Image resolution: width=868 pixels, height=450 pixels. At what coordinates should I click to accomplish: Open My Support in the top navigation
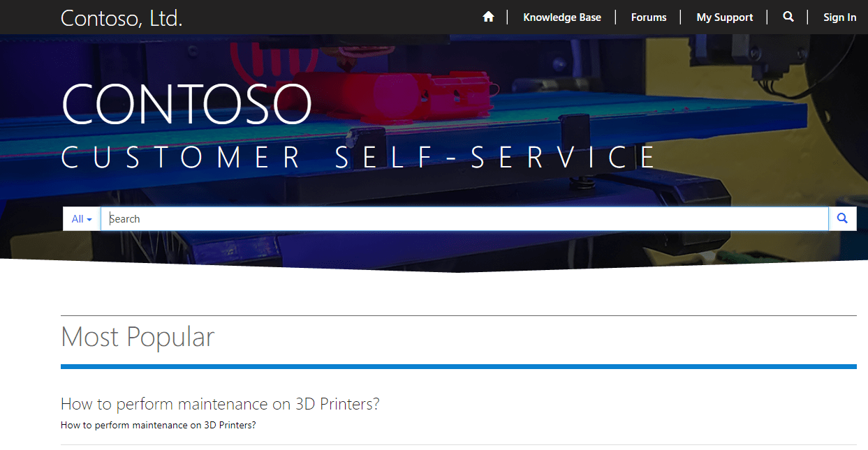[724, 17]
